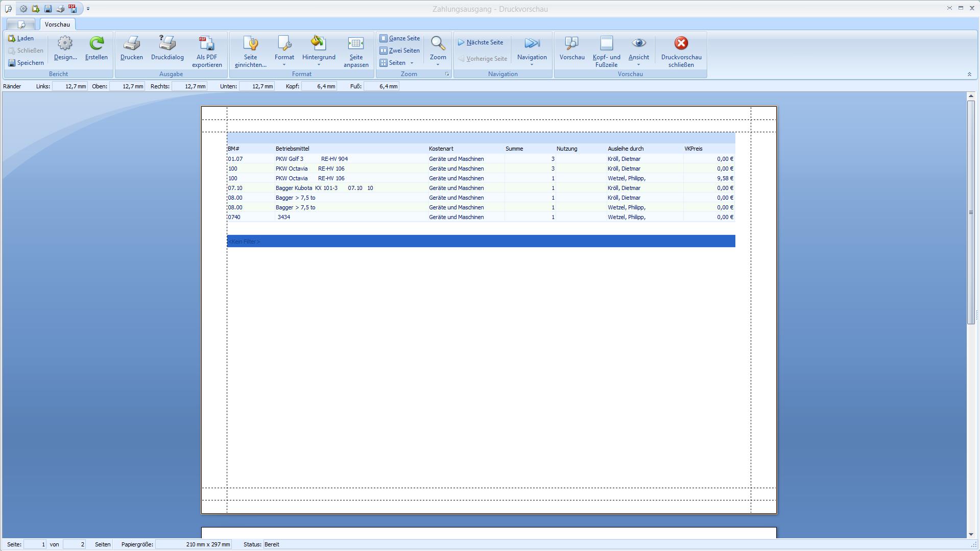Click the Rechts margin field
This screenshot has height=551, width=980.
pos(189,86)
